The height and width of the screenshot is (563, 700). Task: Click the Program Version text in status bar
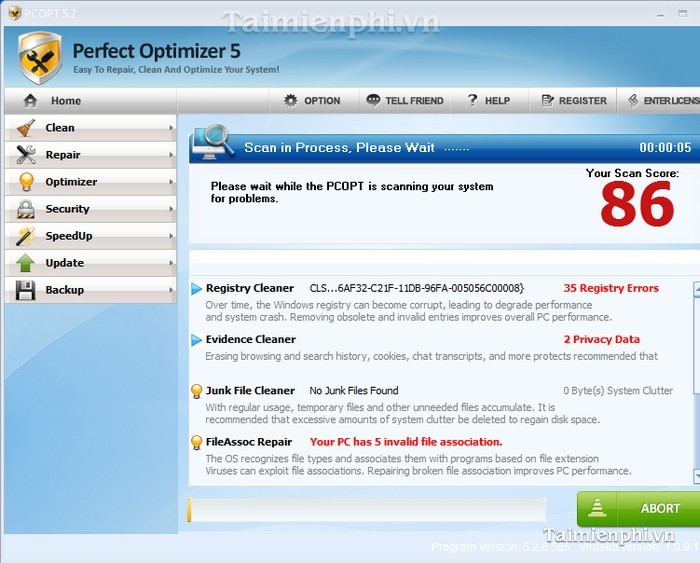click(501, 547)
